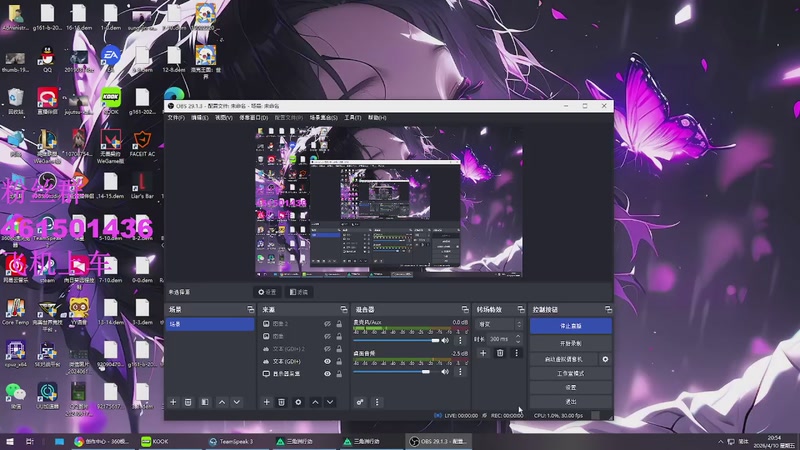Move scene up with the arrow
Image resolution: width=800 pixels, height=450 pixels.
click(x=222, y=402)
